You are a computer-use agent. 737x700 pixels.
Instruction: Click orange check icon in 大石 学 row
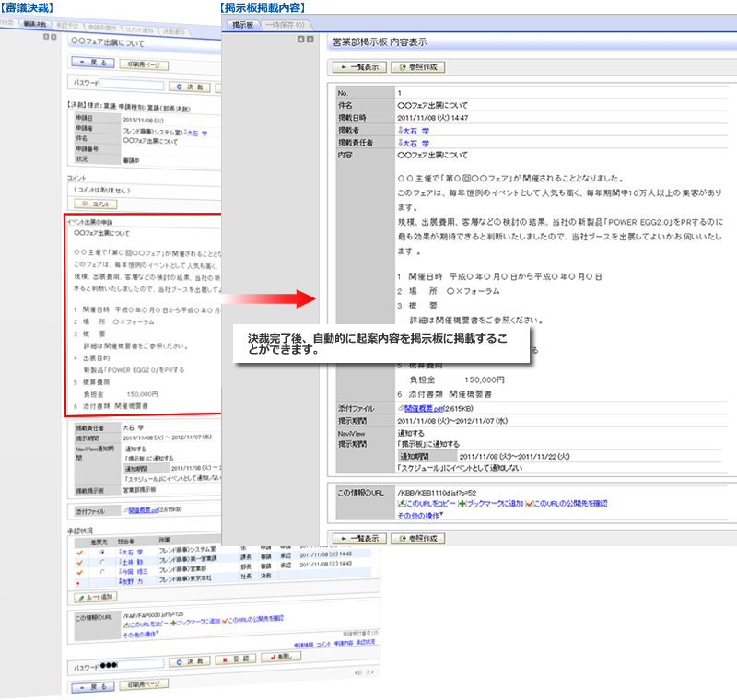pos(79,553)
